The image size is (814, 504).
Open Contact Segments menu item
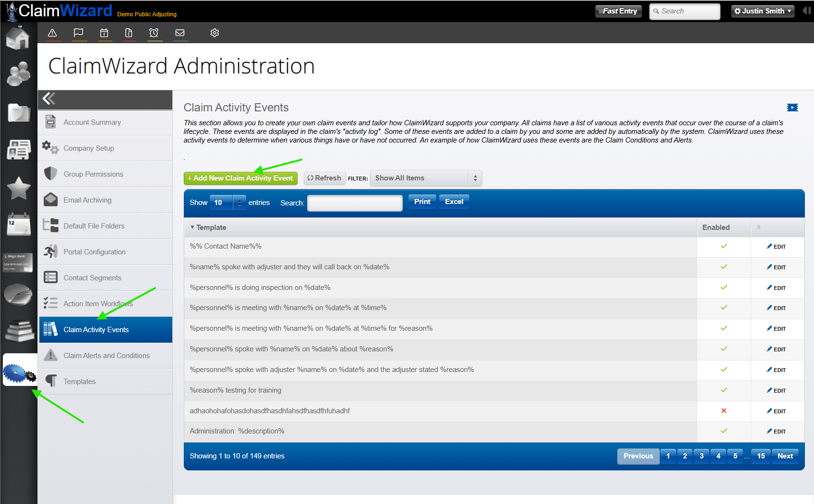click(x=105, y=278)
